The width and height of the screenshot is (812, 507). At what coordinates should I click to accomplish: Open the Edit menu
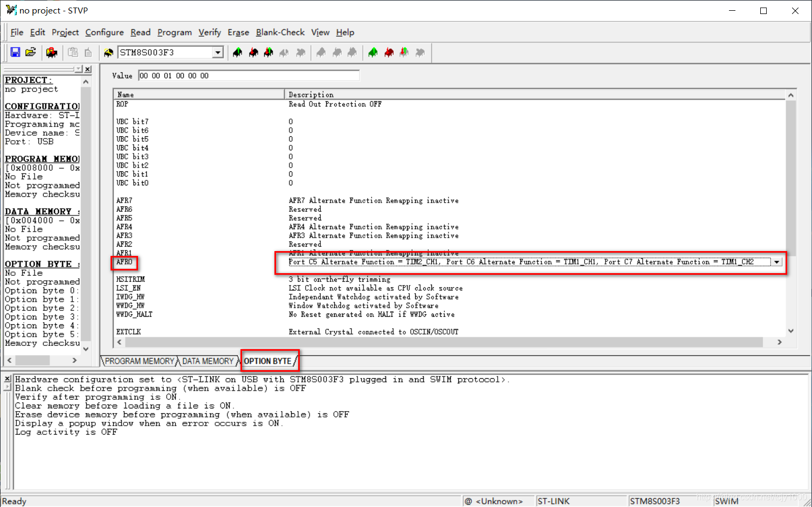(37, 32)
